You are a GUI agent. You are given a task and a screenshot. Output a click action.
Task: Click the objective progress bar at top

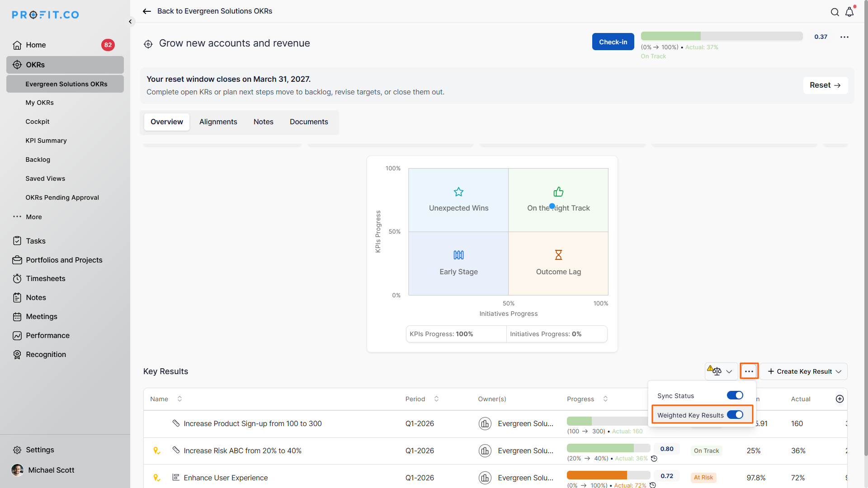coord(722,36)
